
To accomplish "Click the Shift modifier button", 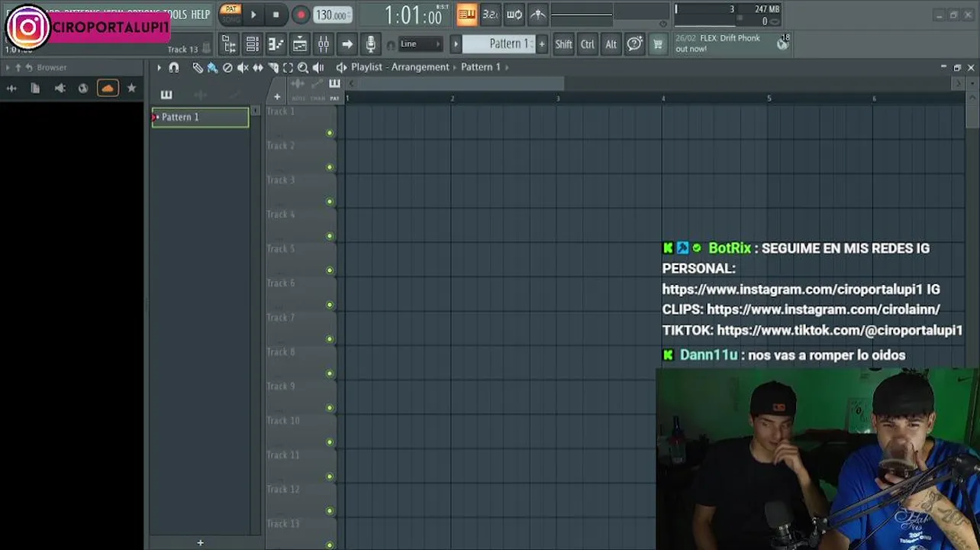I will coord(563,44).
